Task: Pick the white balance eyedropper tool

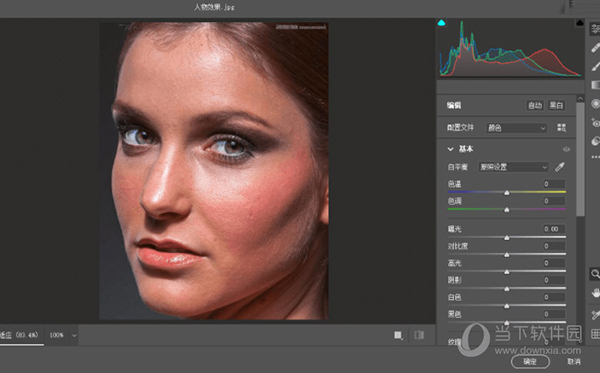Action: pyautogui.click(x=560, y=167)
